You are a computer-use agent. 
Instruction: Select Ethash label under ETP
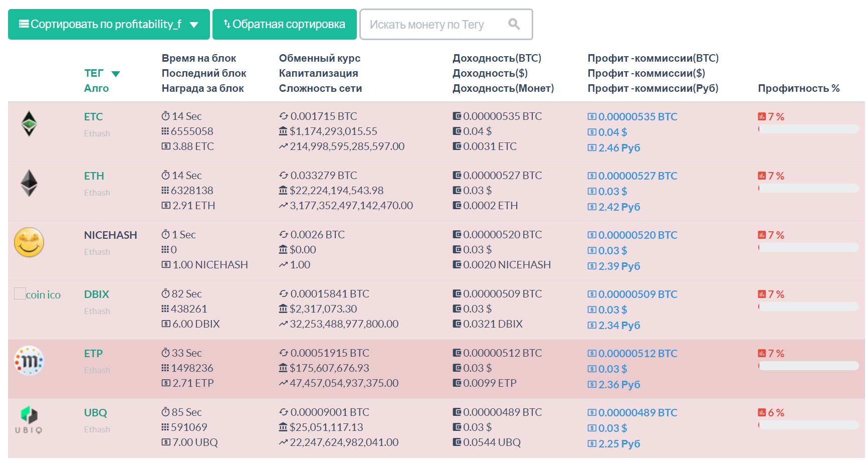pyautogui.click(x=97, y=370)
